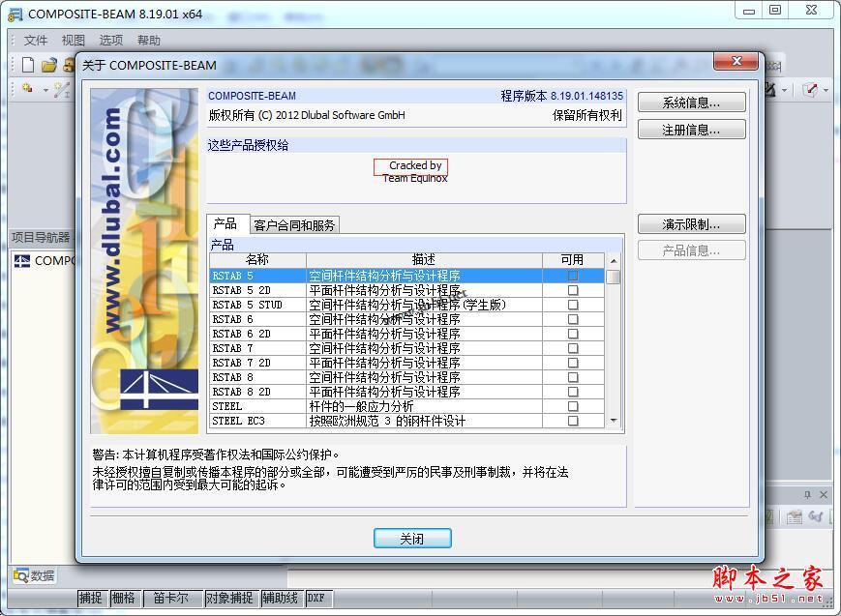This screenshot has width=841, height=616.
Task: Toggle availability checkbox for STEEL
Action: pyautogui.click(x=573, y=406)
